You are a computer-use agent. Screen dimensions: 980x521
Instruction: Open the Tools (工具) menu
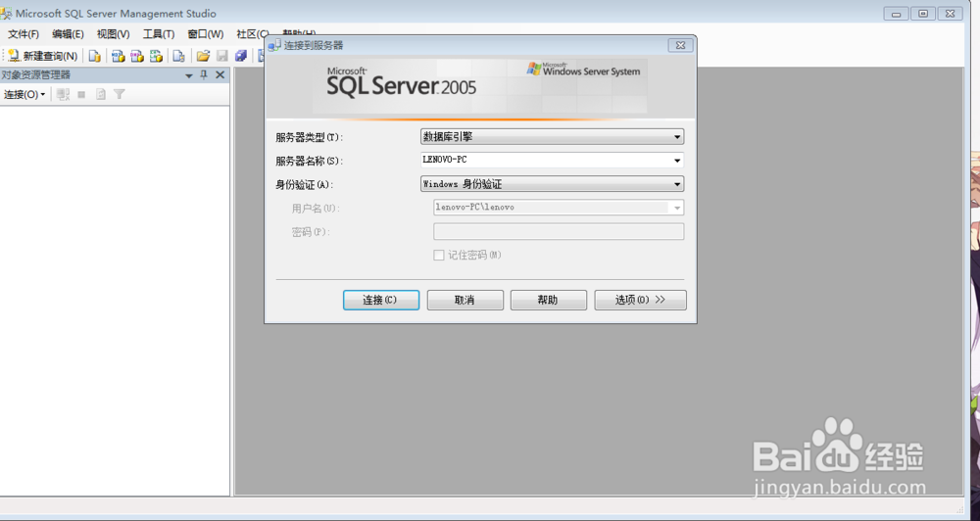(159, 34)
